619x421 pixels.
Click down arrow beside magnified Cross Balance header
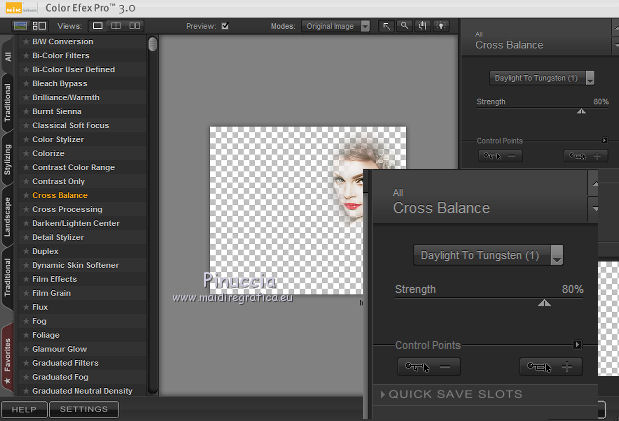595,209
